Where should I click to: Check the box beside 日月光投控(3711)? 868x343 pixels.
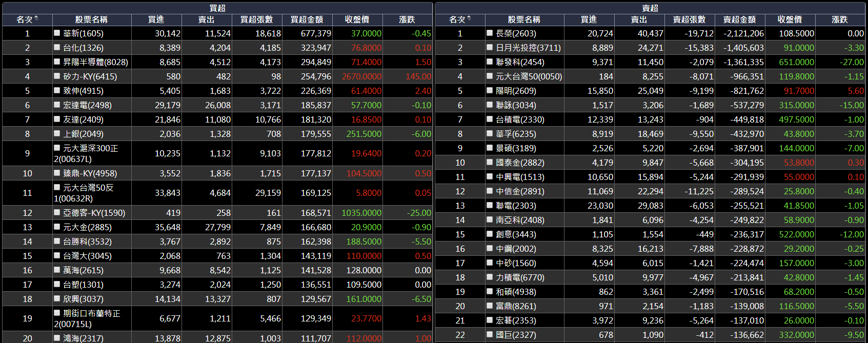pos(490,47)
